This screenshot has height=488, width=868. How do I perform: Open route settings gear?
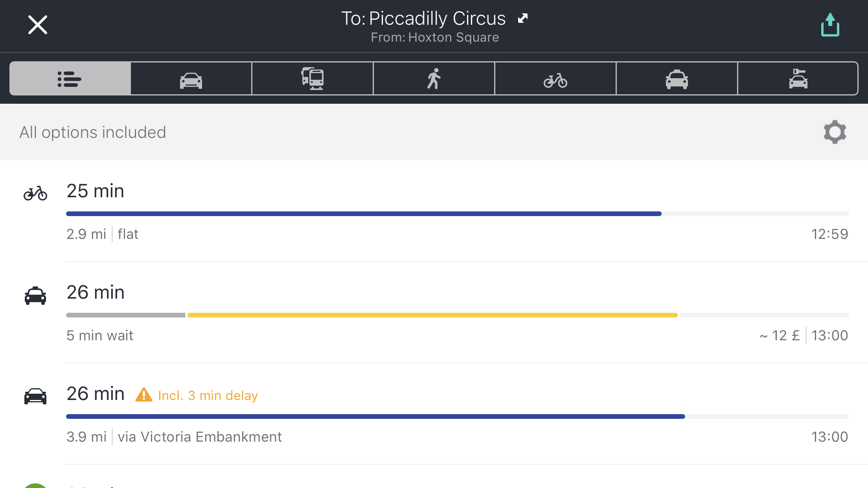835,132
